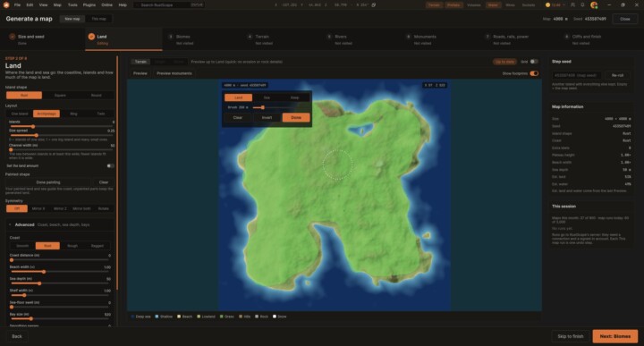The width and height of the screenshot is (644, 346).
Task: Select the Ring layout option
Action: point(73,114)
